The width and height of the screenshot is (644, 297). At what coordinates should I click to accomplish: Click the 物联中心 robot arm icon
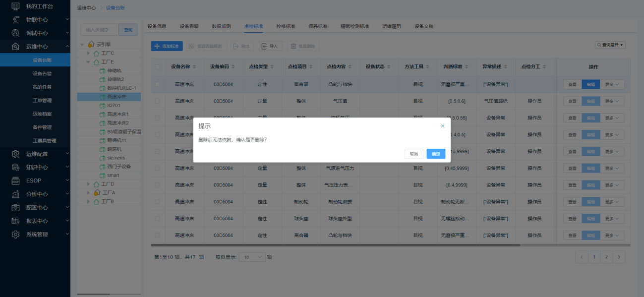coord(16,20)
